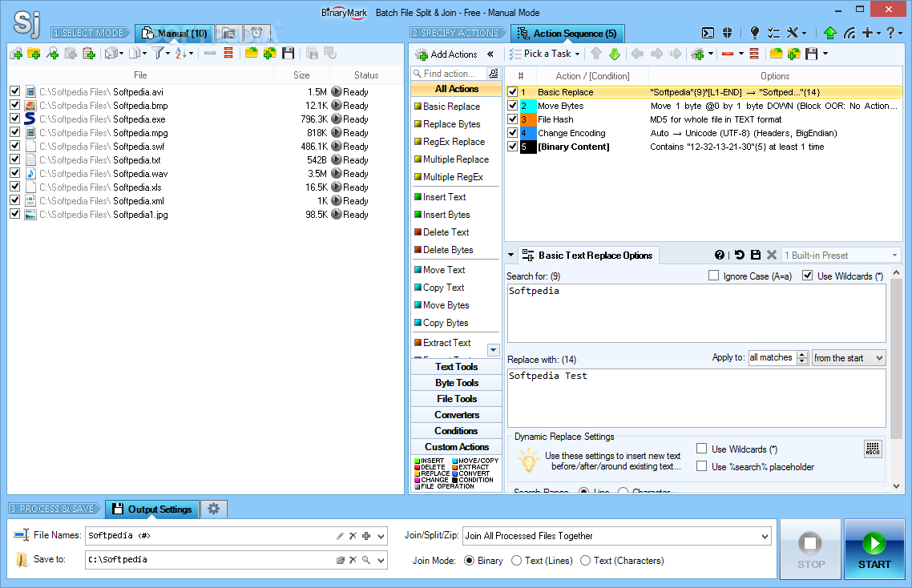This screenshot has width=912, height=588.
Task: Uncheck the Softpedia.avi file checkbox
Action: click(x=15, y=91)
